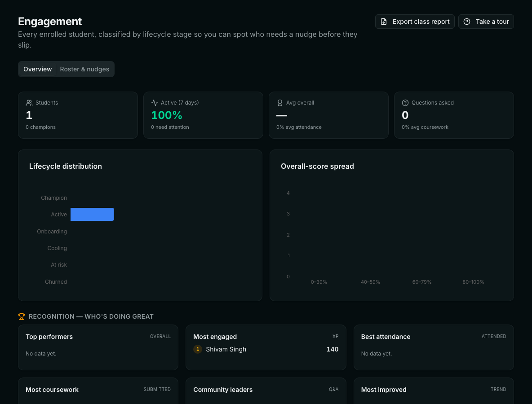Click the Most coursework card title

(x=52, y=390)
